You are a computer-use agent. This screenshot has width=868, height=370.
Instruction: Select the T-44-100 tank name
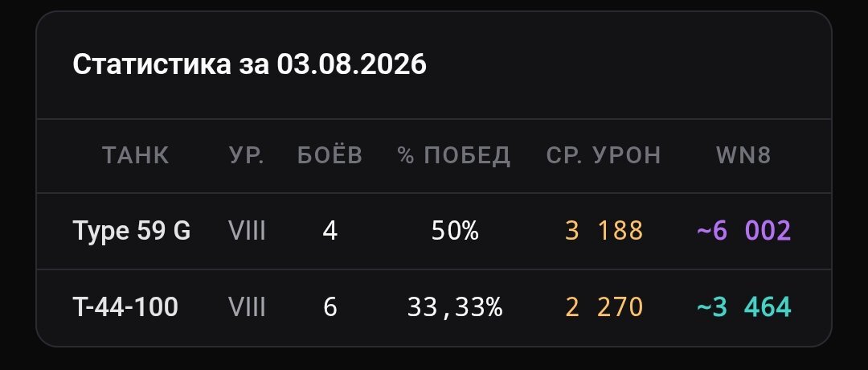tap(125, 306)
